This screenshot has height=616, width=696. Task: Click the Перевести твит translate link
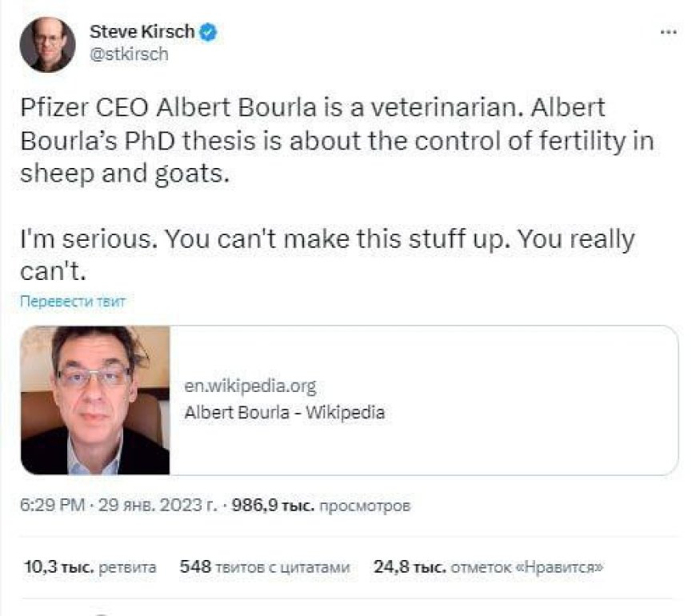73,302
